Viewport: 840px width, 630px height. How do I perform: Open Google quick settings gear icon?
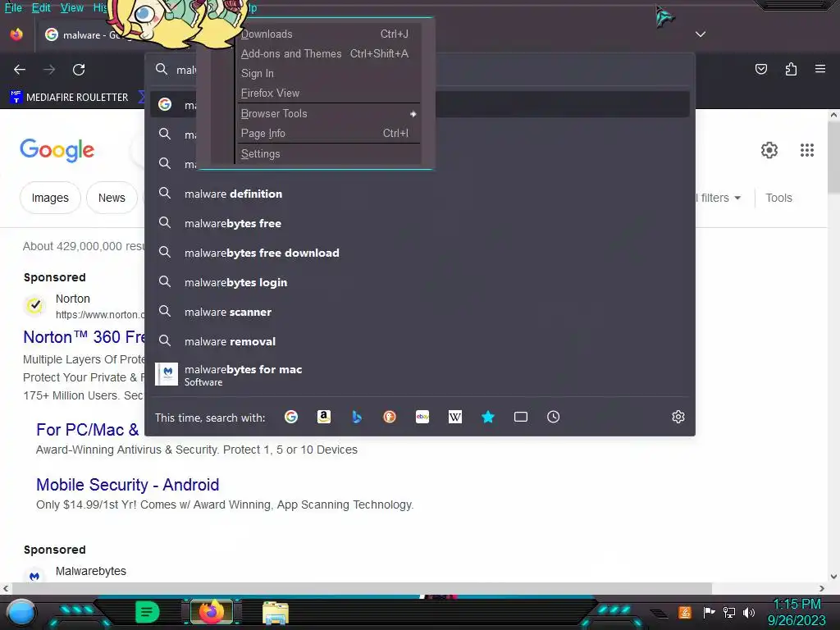769,150
